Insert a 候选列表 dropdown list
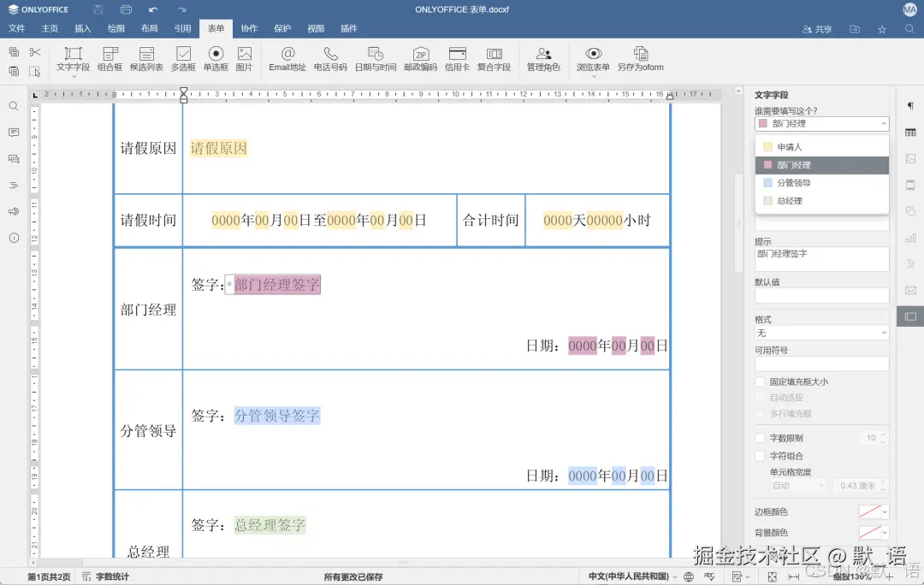The image size is (924, 585). (x=146, y=59)
